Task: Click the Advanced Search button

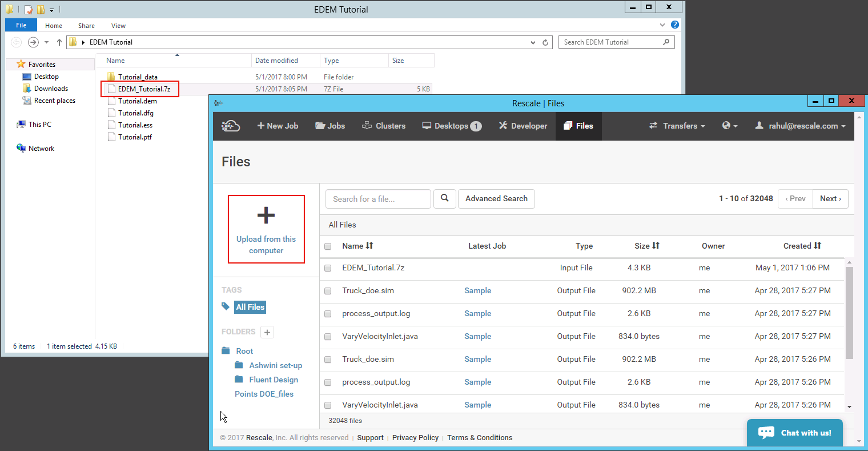Action: tap(496, 198)
